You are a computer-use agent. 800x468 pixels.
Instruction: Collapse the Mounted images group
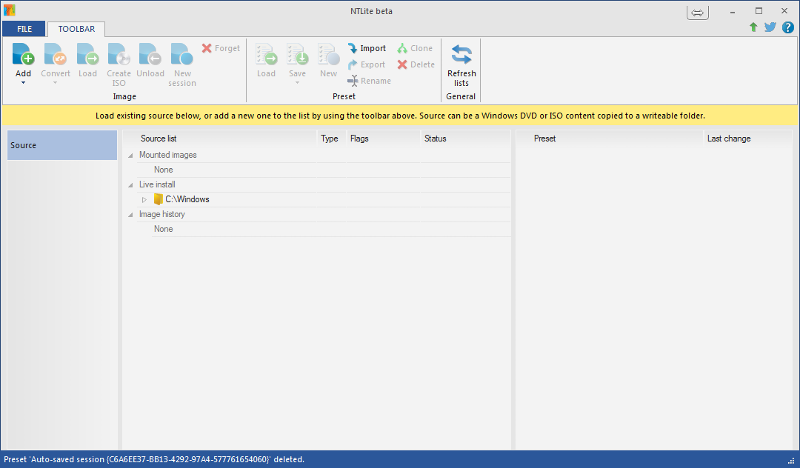[131, 155]
